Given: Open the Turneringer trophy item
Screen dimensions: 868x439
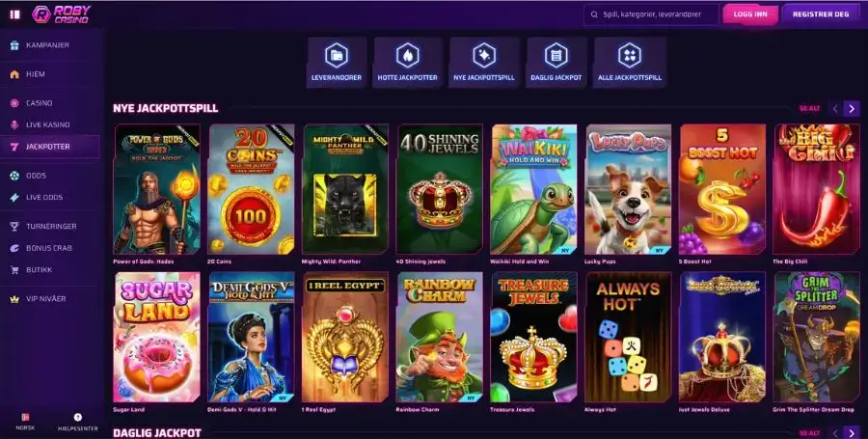Looking at the screenshot, I should coord(50,226).
